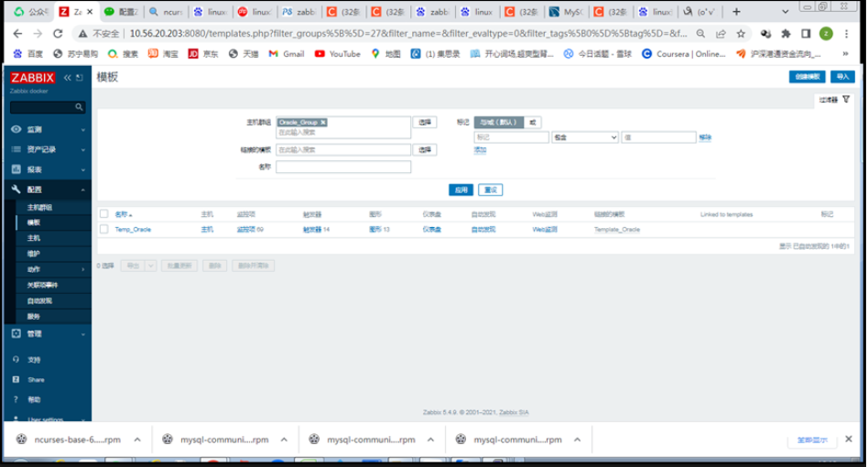Open the Gmail bookmark
The height and width of the screenshot is (467, 868).
[287, 54]
